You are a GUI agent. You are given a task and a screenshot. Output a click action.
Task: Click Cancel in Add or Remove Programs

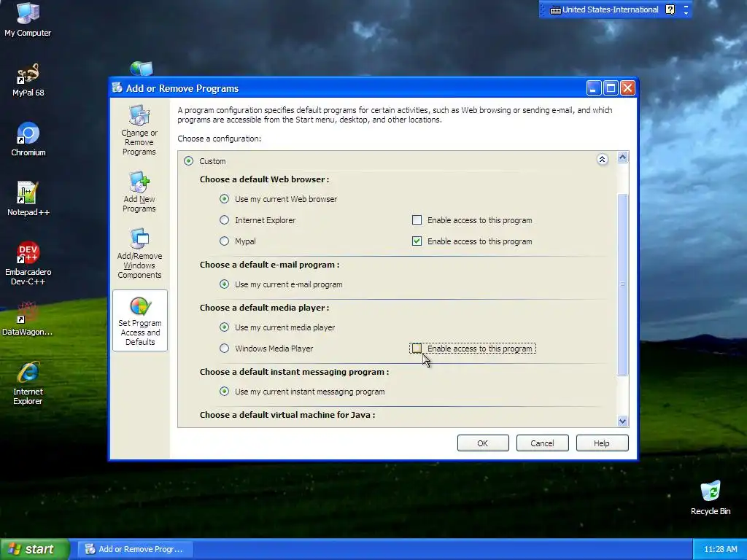pos(542,443)
